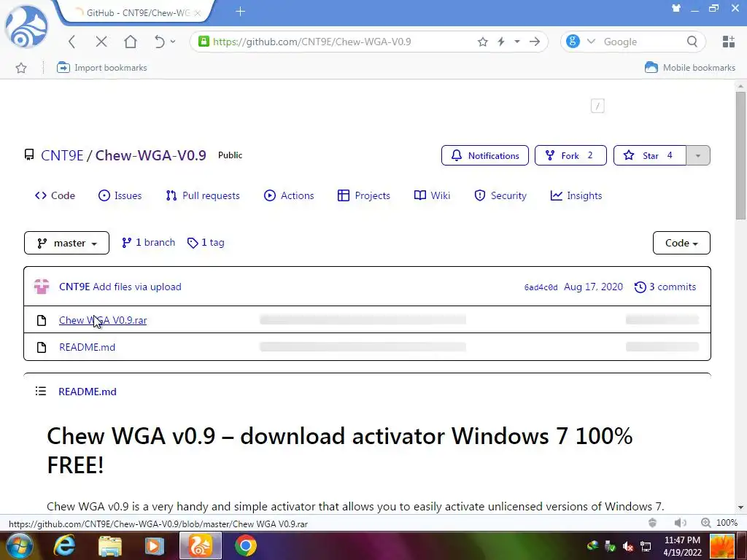
Task: Switch to the Issues tab
Action: click(x=120, y=195)
